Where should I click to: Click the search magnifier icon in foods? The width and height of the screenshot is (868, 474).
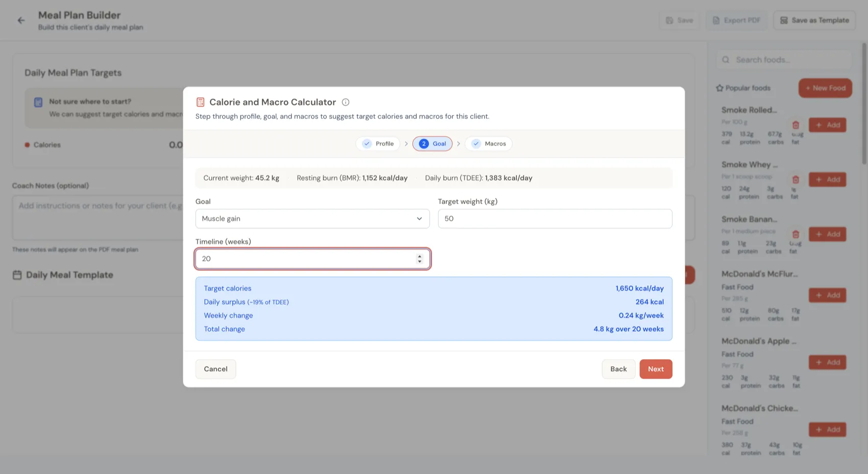point(726,60)
